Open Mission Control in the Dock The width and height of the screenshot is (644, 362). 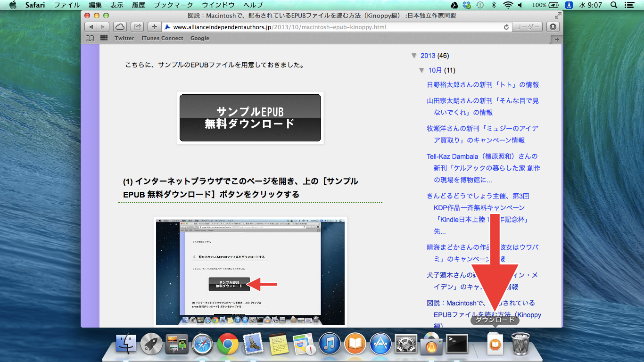pos(177,344)
